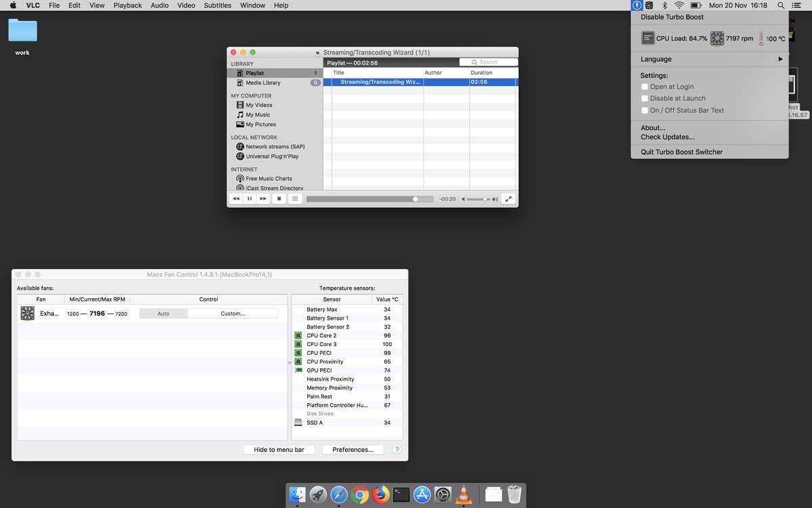Image resolution: width=812 pixels, height=508 pixels.
Task: Select Check Updates... menu entry
Action: (710, 137)
